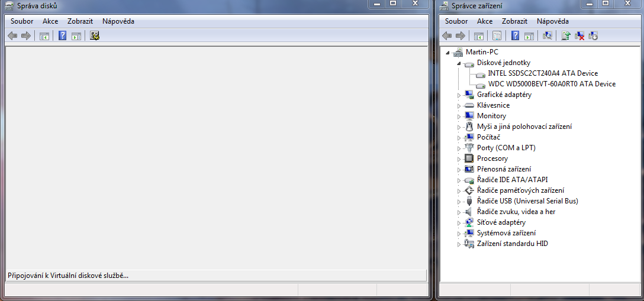The width and height of the screenshot is (644, 301).
Task: Select the Řadiče IDE ATA/ATAPI label
Action: tap(512, 180)
